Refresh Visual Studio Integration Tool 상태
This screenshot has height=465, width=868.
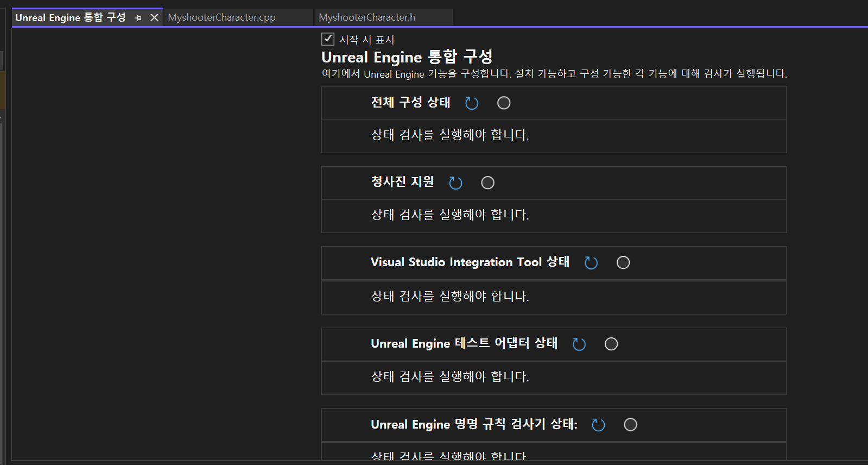[591, 263]
